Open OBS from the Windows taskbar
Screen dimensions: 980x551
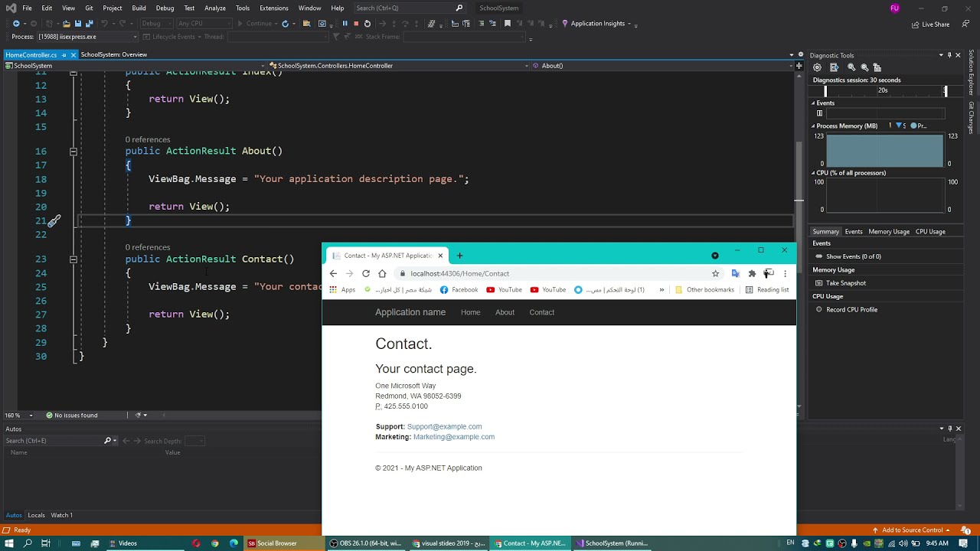coord(365,543)
